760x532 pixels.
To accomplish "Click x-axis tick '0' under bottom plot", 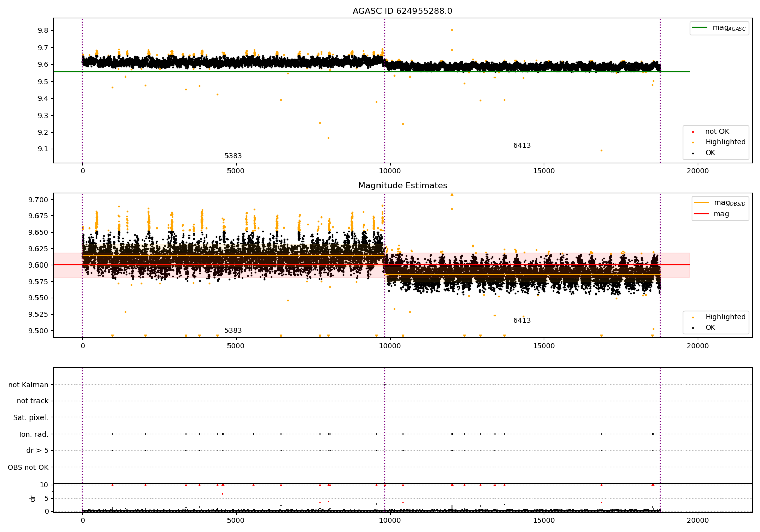I will point(82,520).
